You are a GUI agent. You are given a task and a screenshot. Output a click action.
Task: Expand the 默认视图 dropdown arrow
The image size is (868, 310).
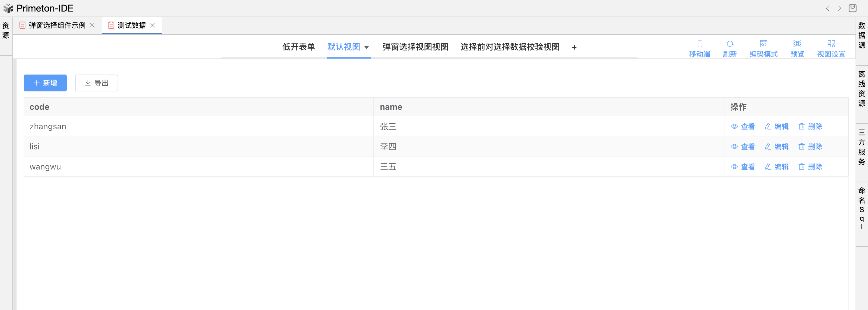367,47
